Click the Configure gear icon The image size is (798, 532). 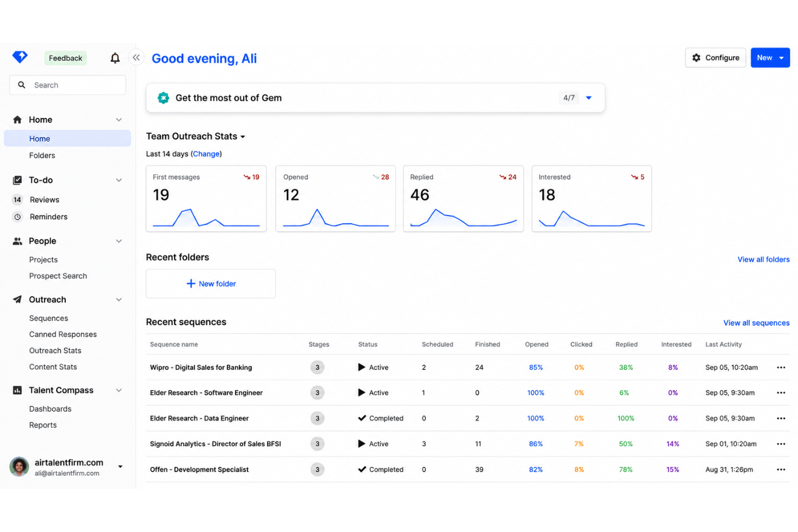click(x=697, y=58)
